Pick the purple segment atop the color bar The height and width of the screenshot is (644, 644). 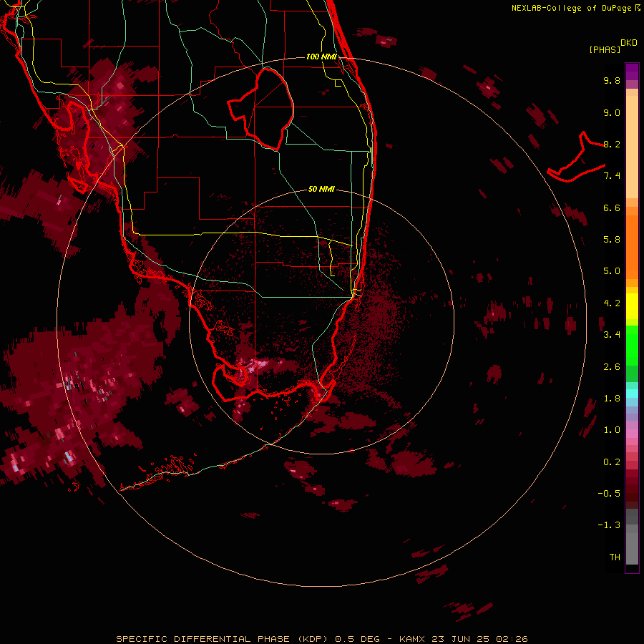point(632,72)
